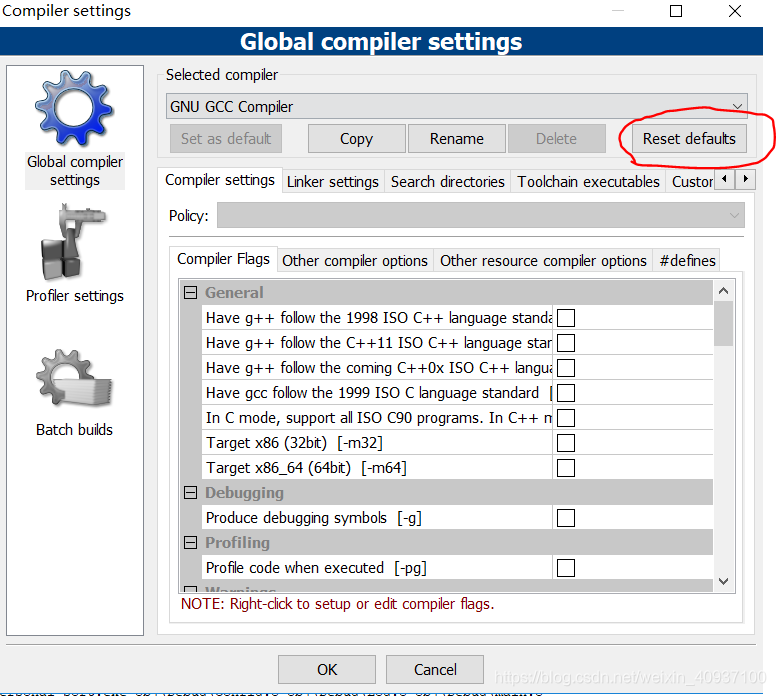776x696 pixels.
Task: Maximize the Compiler settings window
Action: [x=676, y=11]
